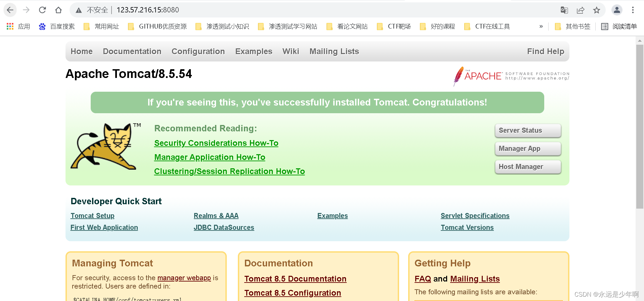Open the Wiki navigation item
The width and height of the screenshot is (644, 301).
[291, 51]
